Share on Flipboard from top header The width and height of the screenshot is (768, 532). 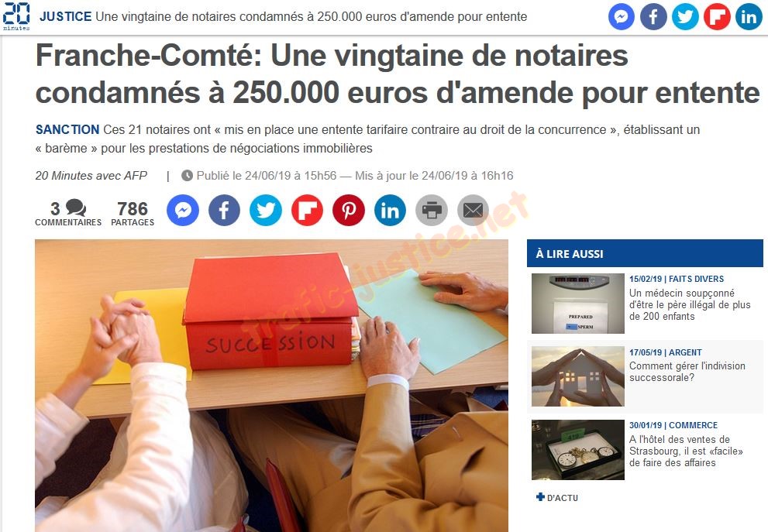tap(717, 16)
